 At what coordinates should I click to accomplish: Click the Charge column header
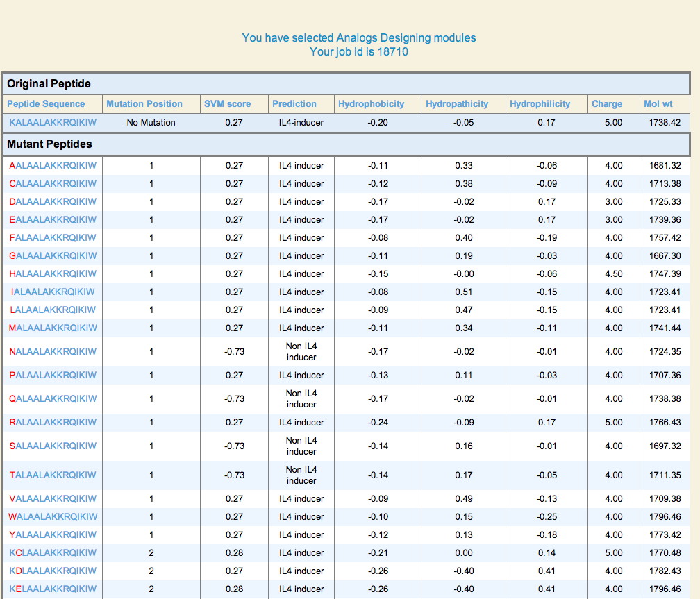607,104
